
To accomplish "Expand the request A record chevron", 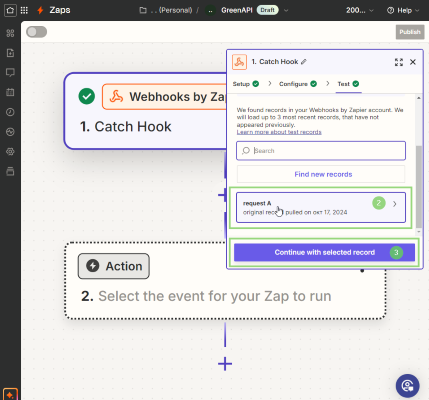I will click(x=395, y=204).
